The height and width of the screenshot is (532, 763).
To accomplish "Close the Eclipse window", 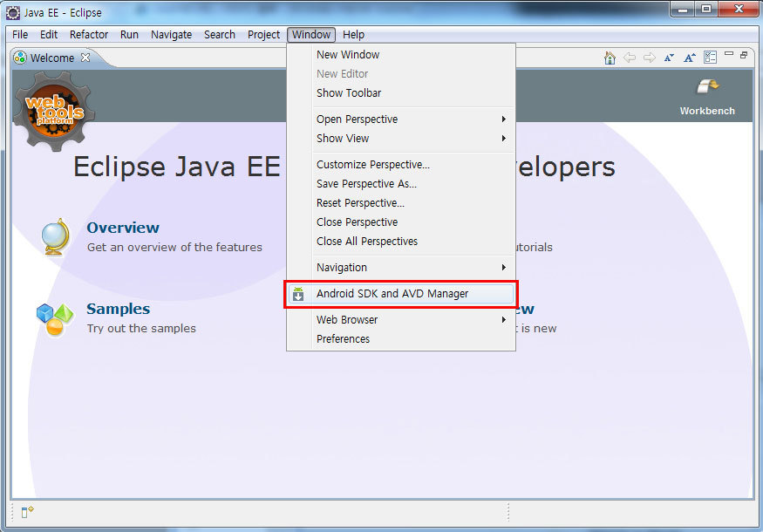I will pyautogui.click(x=739, y=10).
